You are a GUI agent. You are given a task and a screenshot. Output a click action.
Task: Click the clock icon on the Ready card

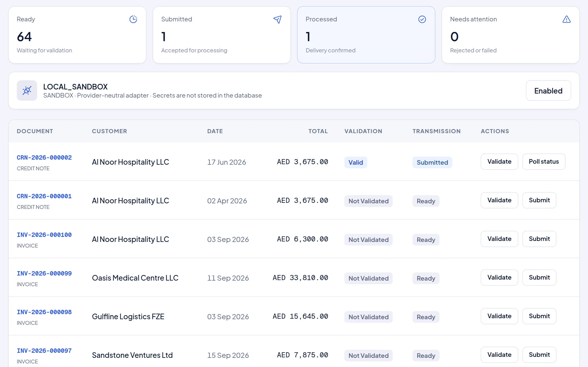click(x=133, y=19)
